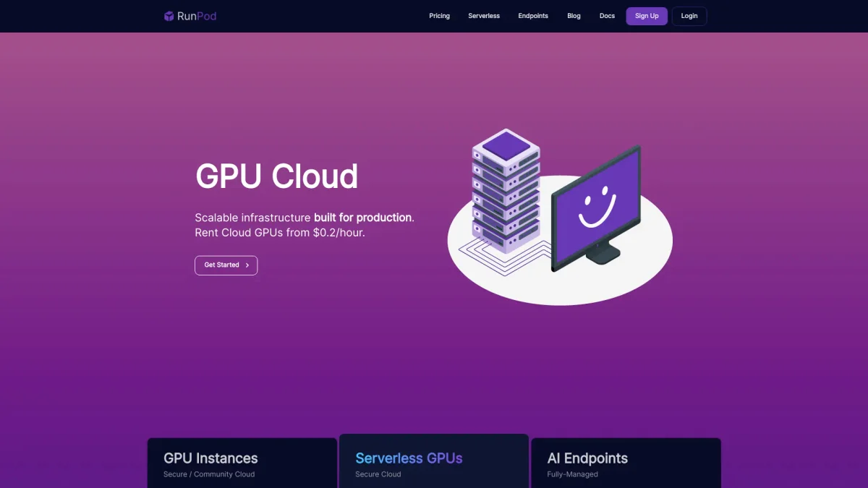This screenshot has height=488, width=868.
Task: Open the Docs link
Action: click(x=607, y=16)
